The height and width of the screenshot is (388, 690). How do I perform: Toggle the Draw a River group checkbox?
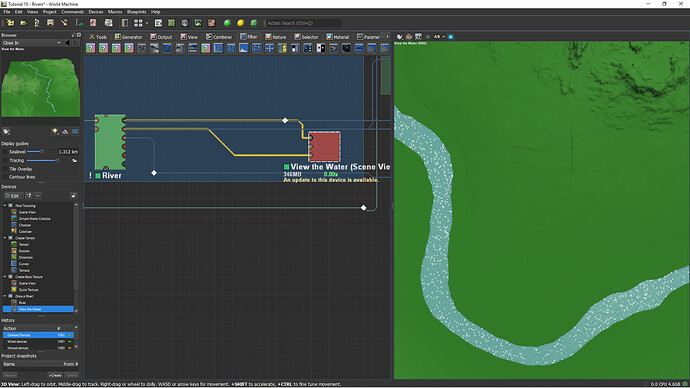pos(11,296)
